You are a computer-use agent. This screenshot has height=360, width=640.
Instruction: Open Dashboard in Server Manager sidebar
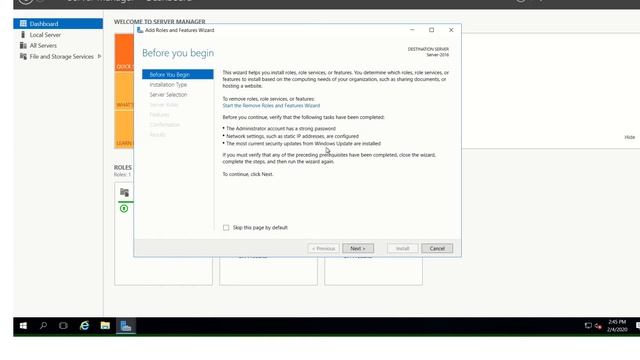(58, 24)
